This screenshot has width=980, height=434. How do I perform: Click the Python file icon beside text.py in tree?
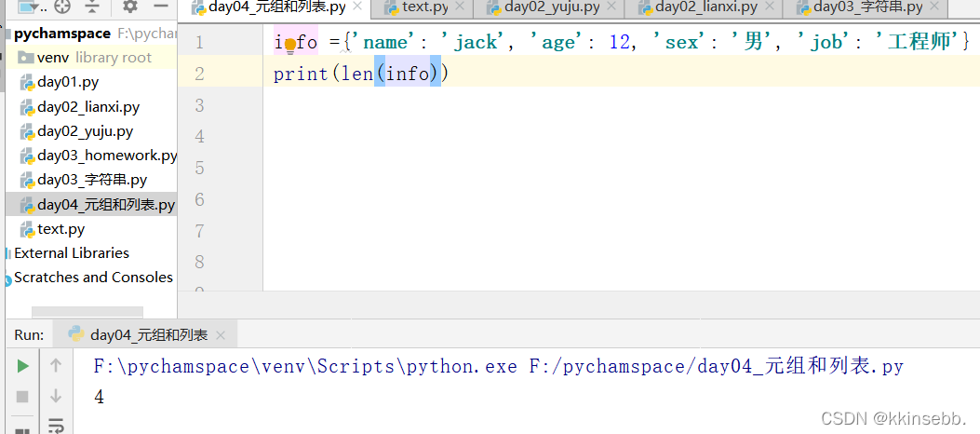(27, 229)
